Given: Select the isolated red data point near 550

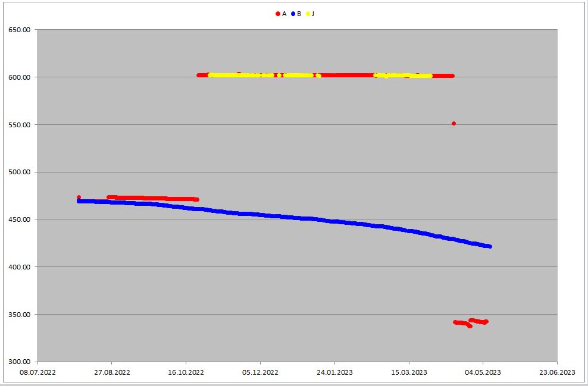Looking at the screenshot, I should (x=453, y=124).
